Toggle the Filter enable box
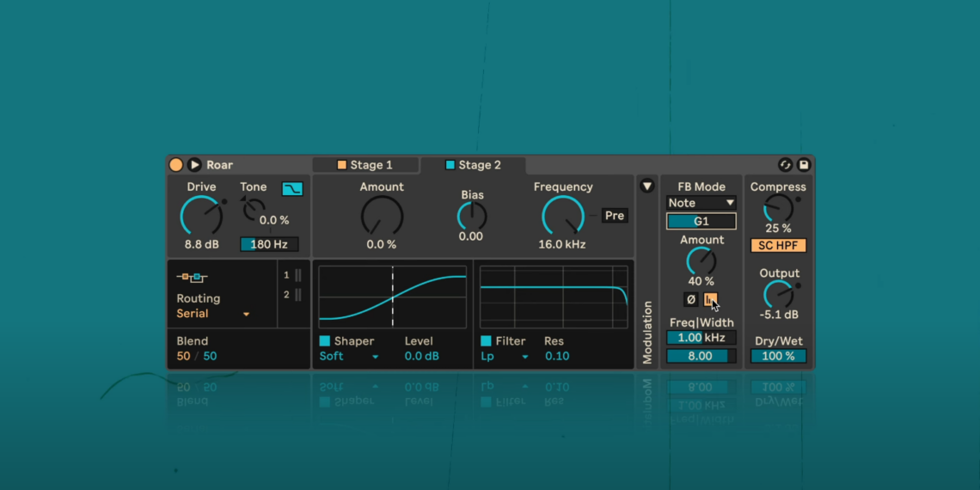The width and height of the screenshot is (980, 490). pyautogui.click(x=486, y=341)
